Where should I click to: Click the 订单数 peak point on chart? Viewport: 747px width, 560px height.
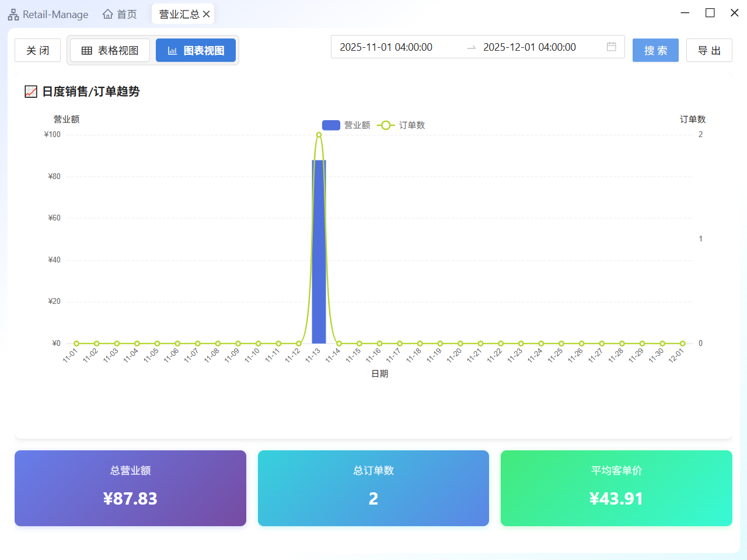[x=319, y=135]
